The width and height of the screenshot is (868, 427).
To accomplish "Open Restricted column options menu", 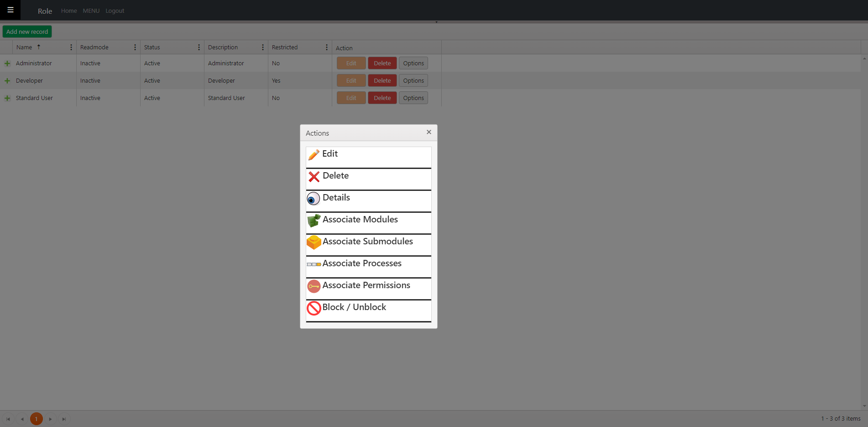I will [x=327, y=47].
